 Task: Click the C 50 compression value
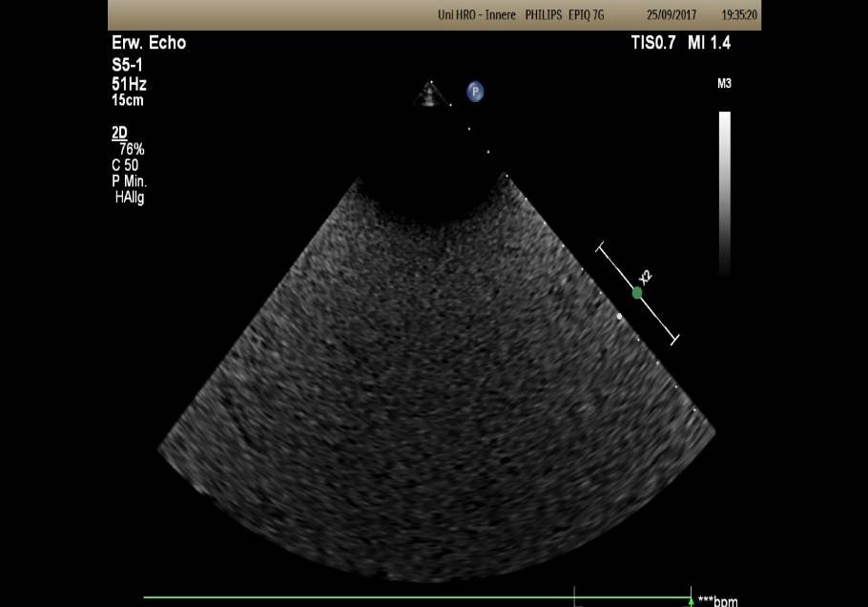pyautogui.click(x=125, y=165)
